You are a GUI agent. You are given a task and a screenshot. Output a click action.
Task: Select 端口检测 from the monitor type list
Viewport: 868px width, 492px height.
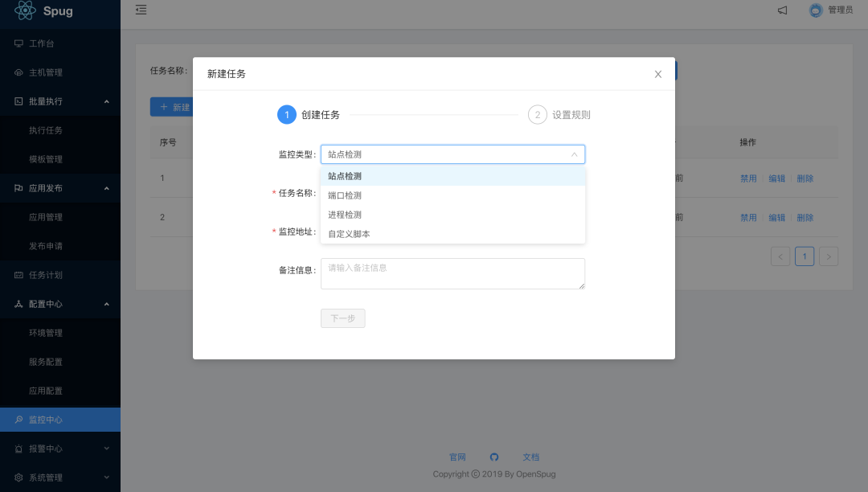click(345, 195)
